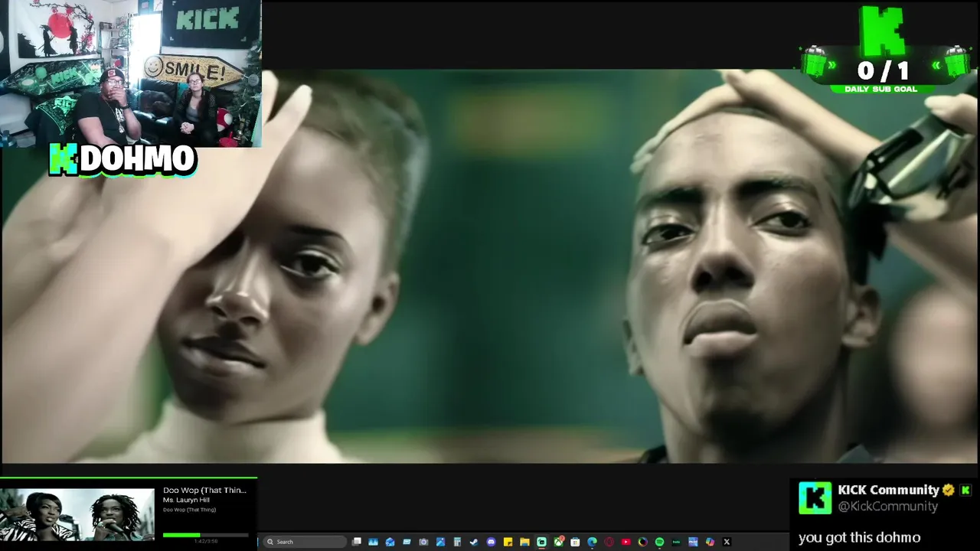Launch Microsoft Store from the taskbar

[575, 542]
